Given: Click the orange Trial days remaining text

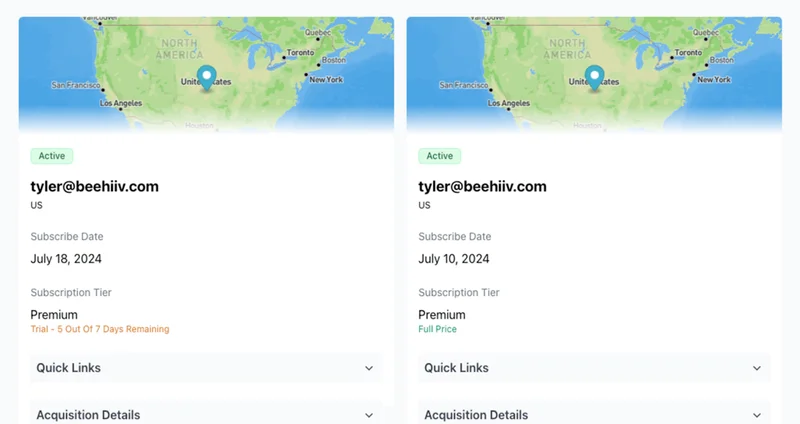Looking at the screenshot, I should coord(100,329).
